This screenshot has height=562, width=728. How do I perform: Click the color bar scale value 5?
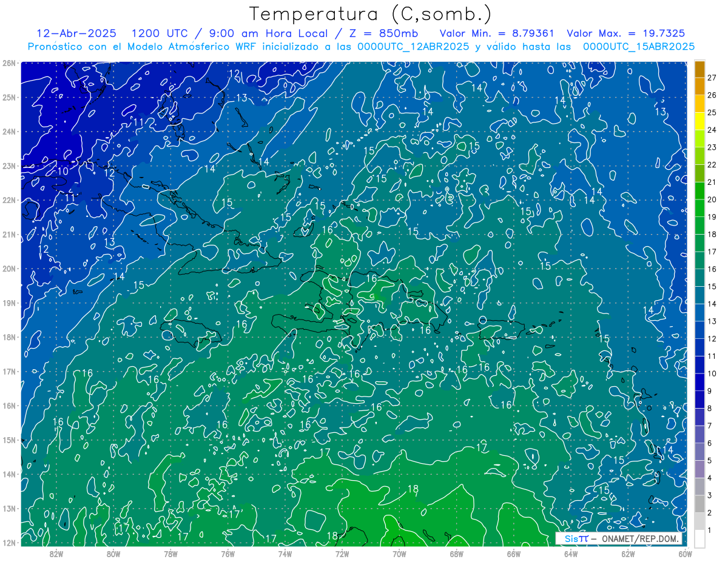point(710,461)
